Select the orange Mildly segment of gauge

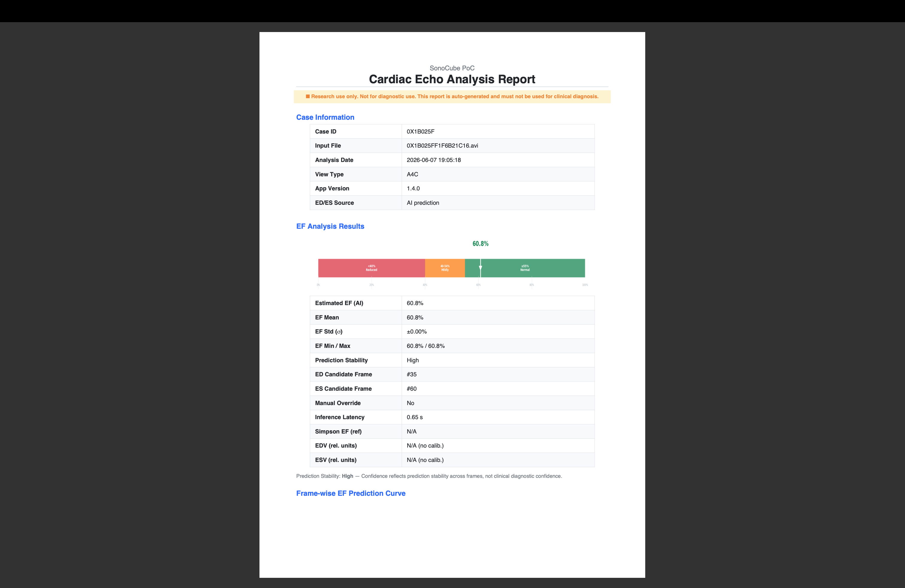(445, 268)
